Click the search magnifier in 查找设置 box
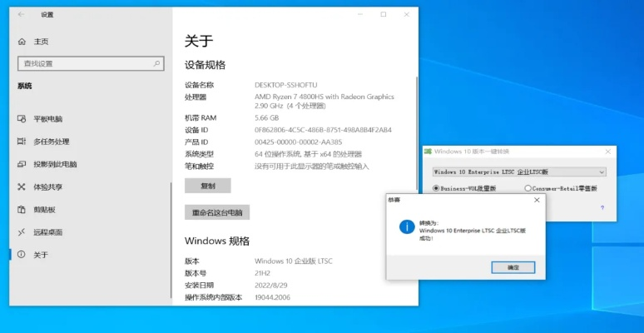The height and width of the screenshot is (333, 644). (157, 64)
